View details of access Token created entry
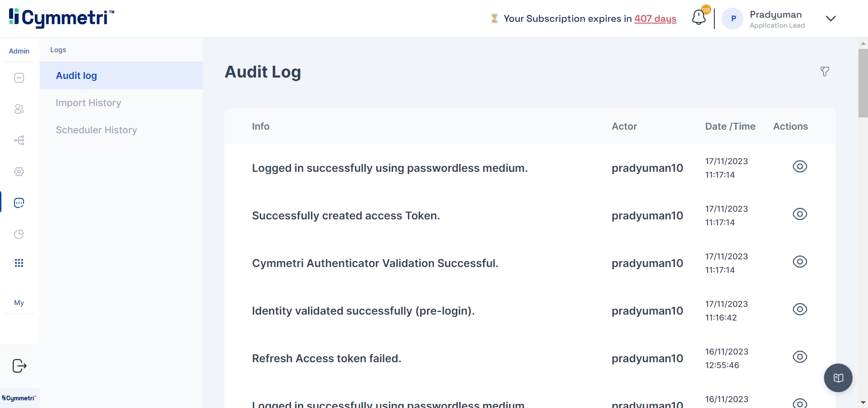Screen dimensions: 868x408 pyautogui.click(x=800, y=214)
